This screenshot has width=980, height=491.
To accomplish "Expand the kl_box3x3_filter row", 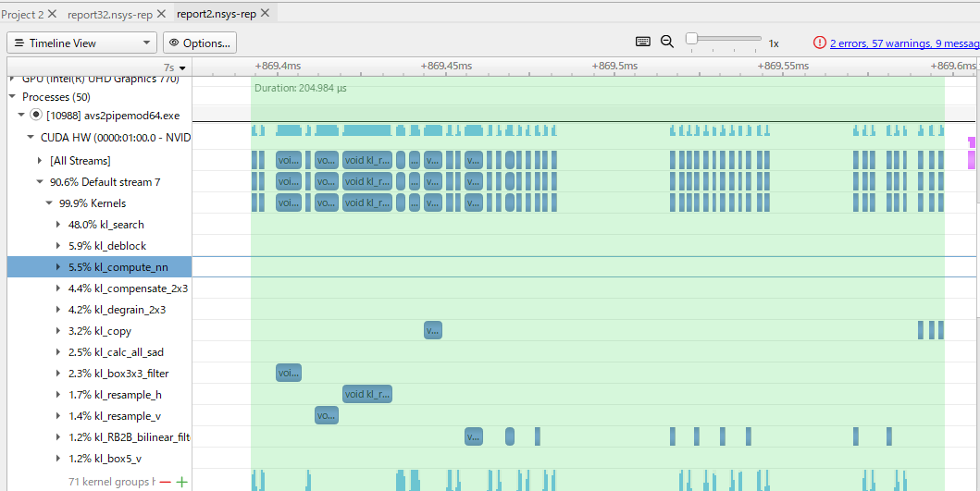I will [58, 373].
